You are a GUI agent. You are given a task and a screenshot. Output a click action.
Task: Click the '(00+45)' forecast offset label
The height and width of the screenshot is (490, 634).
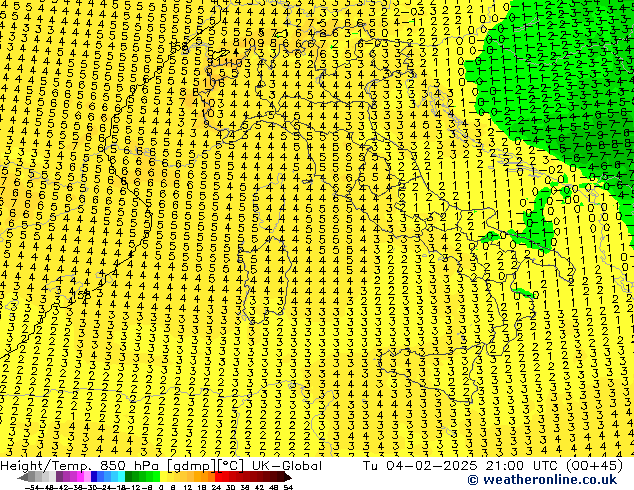[594, 466]
